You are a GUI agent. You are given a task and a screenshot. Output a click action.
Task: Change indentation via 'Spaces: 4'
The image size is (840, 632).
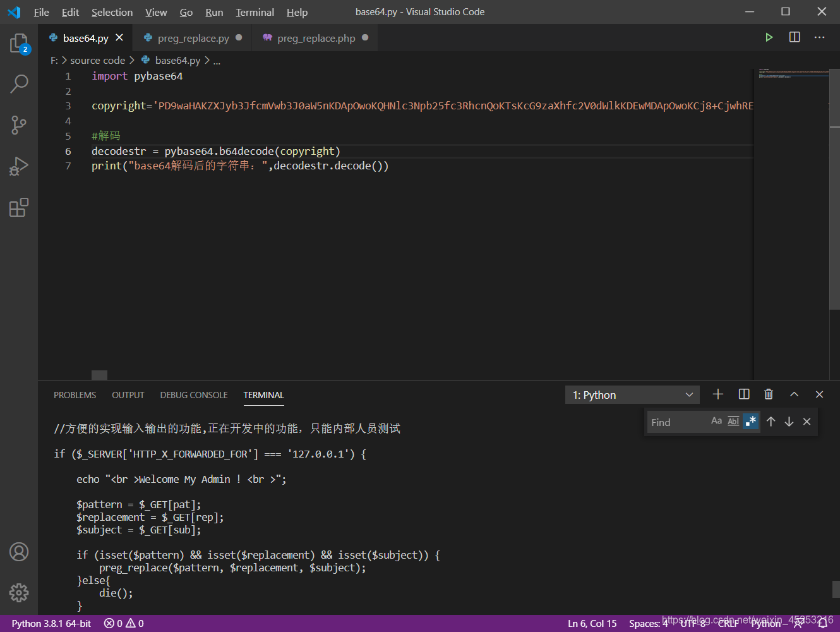[648, 623]
